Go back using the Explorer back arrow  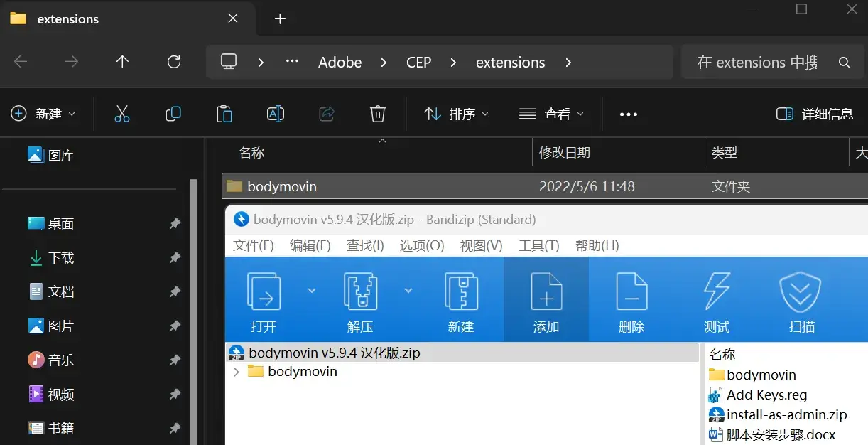[x=21, y=62]
